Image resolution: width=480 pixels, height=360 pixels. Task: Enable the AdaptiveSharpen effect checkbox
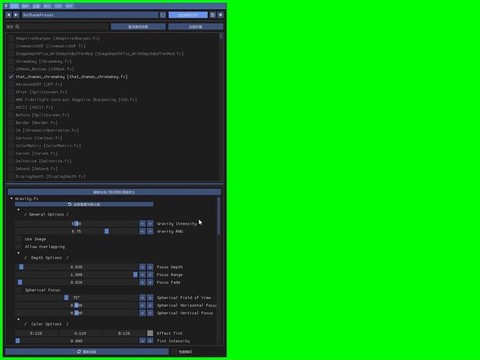[11, 38]
